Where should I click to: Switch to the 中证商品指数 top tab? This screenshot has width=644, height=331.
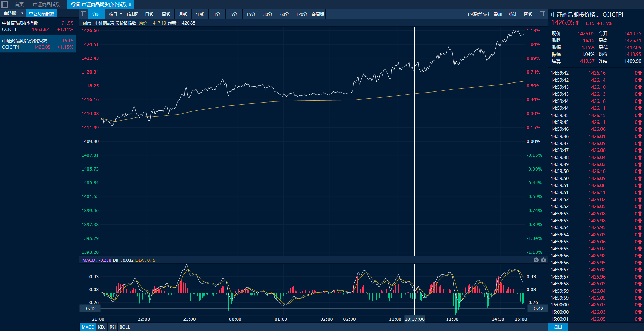[46, 4]
